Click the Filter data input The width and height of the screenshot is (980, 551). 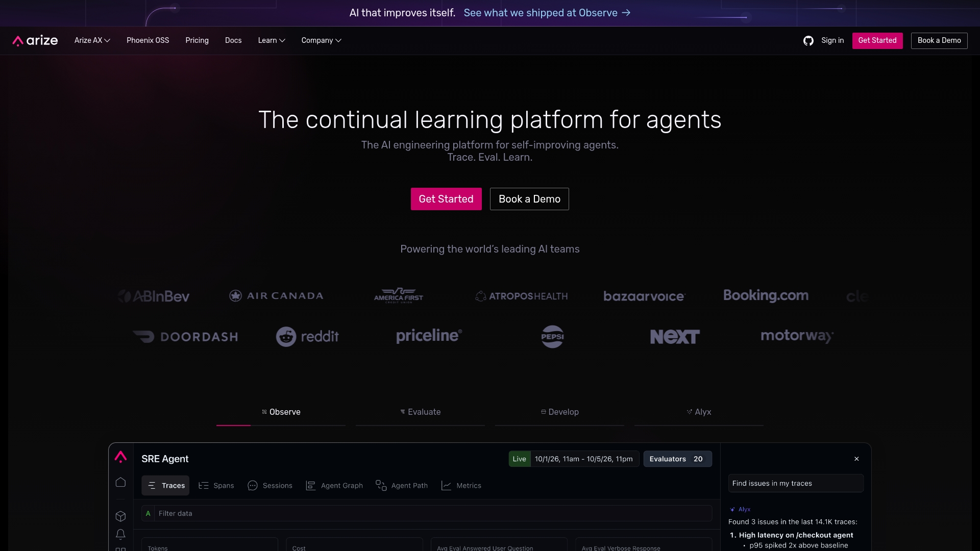click(x=427, y=513)
